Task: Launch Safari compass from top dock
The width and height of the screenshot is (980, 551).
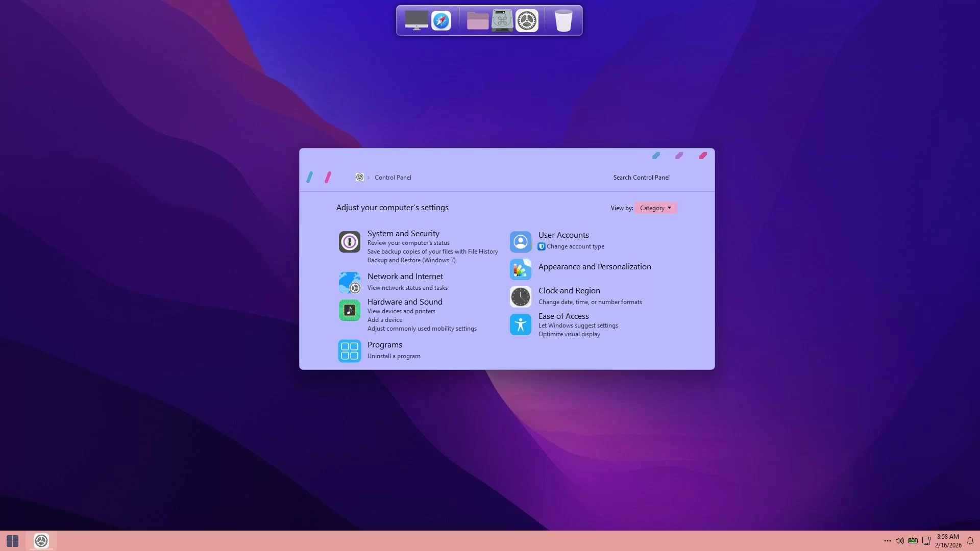Action: coord(441,21)
